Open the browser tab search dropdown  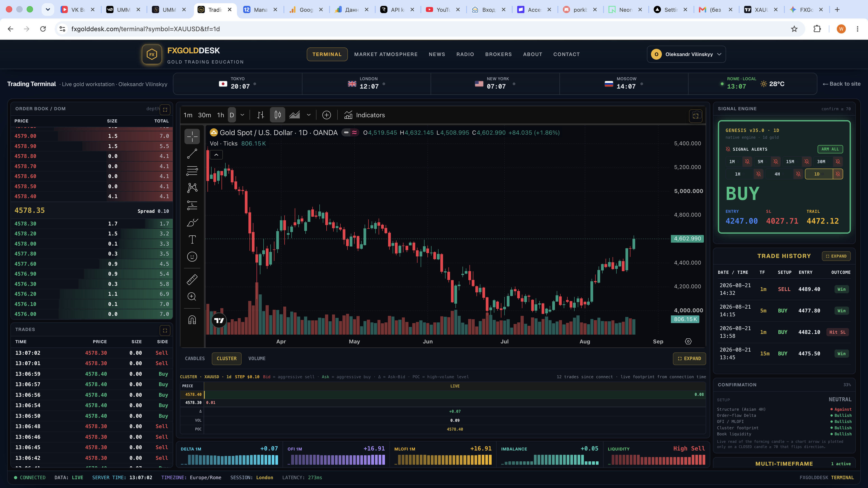(48, 9)
